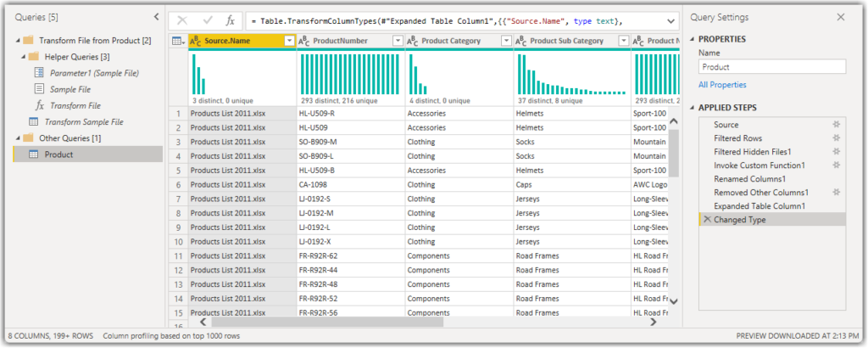This screenshot has width=868, height=348.
Task: Open settings gear for Source step
Action: tap(837, 125)
